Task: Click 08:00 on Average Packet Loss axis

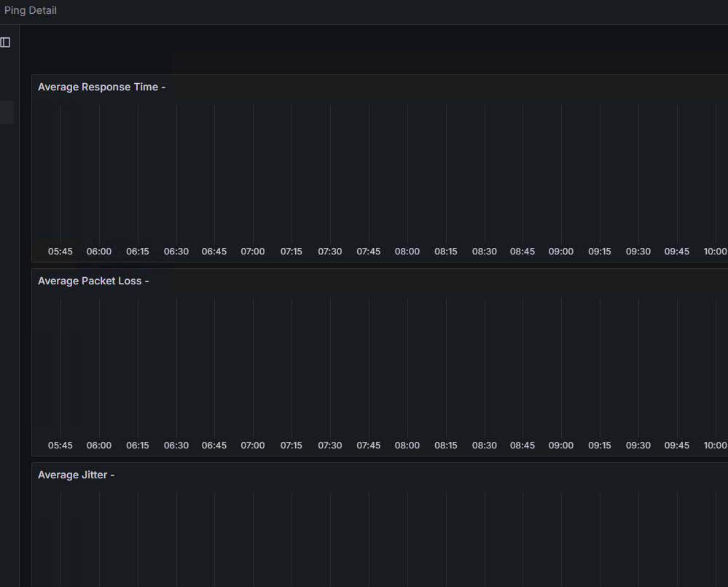Action: pos(407,446)
